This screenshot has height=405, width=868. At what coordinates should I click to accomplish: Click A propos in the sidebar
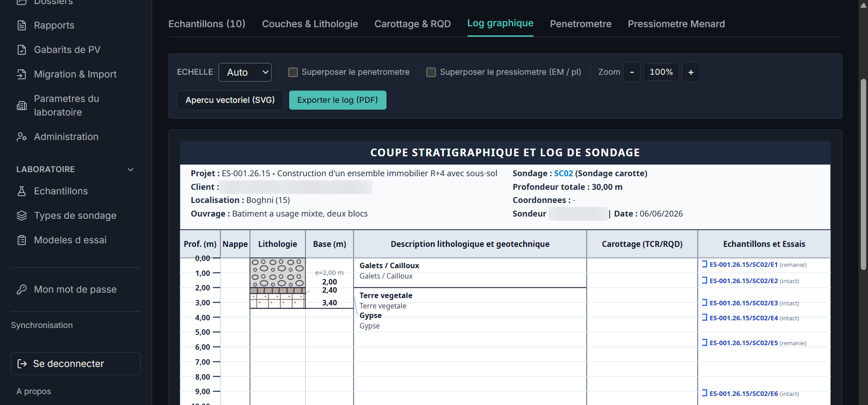(33, 391)
